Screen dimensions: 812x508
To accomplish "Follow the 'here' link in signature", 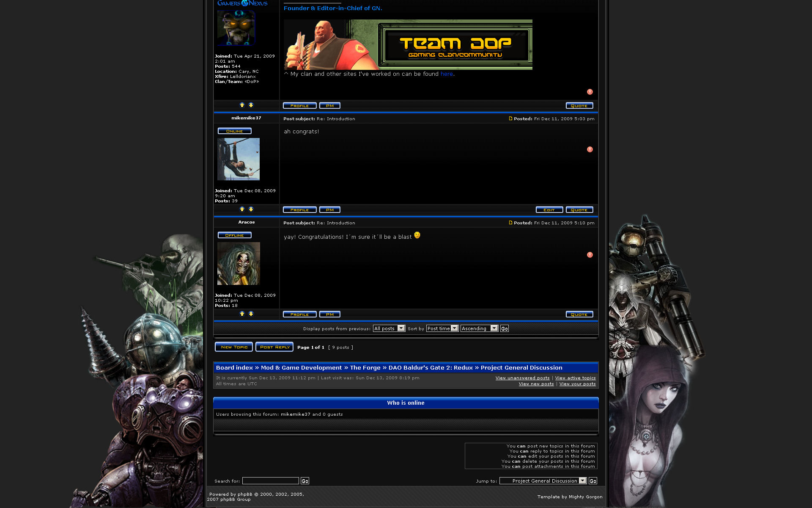I will point(447,74).
